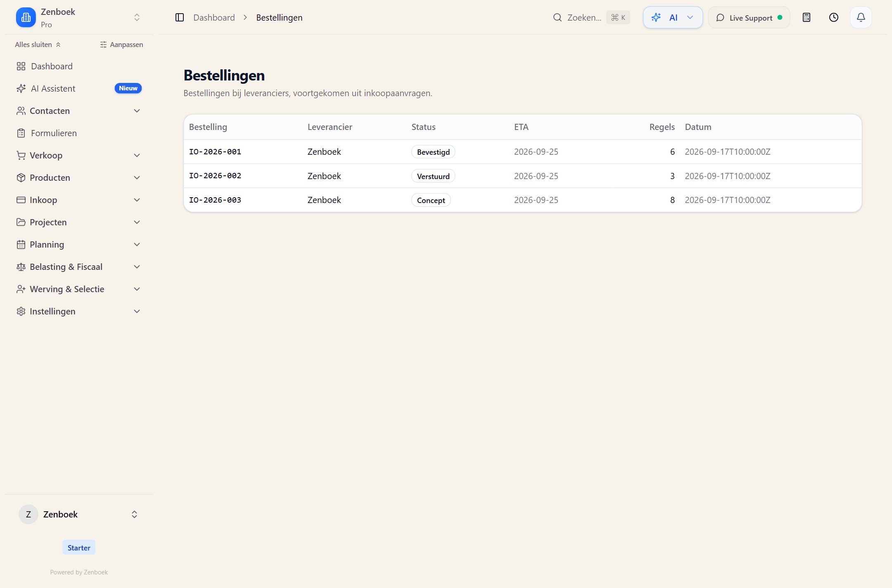Expand the Contacten chevron
Viewport: 892px width, 588px height.
pos(137,111)
